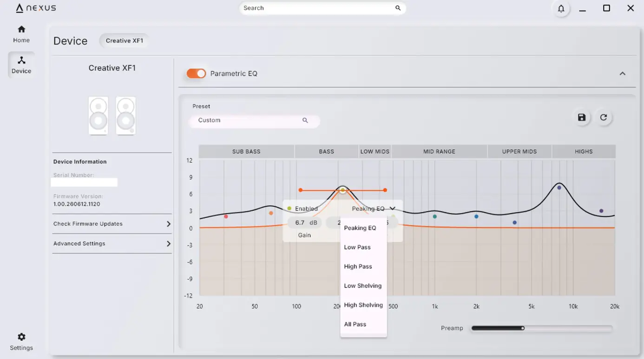
Task: Save the current EQ preset
Action: tap(582, 117)
